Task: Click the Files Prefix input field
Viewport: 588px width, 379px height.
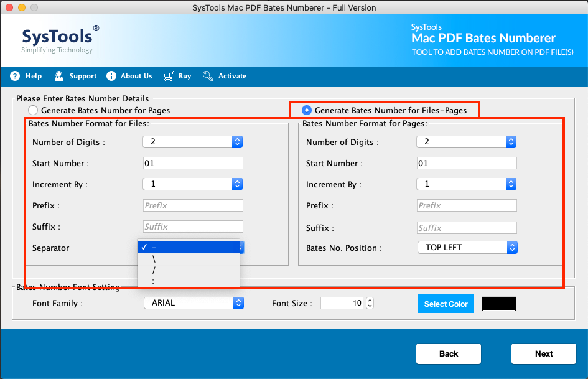Action: coord(193,205)
